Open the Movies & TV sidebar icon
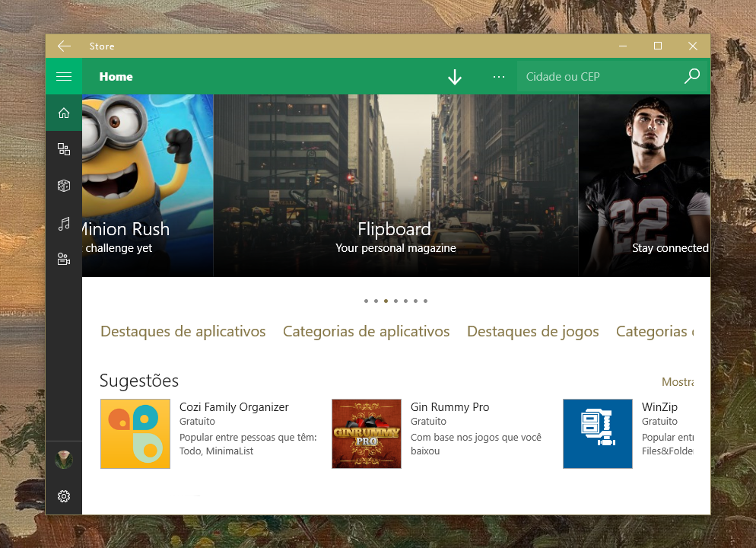Screen dimensions: 756x548 coord(64,259)
